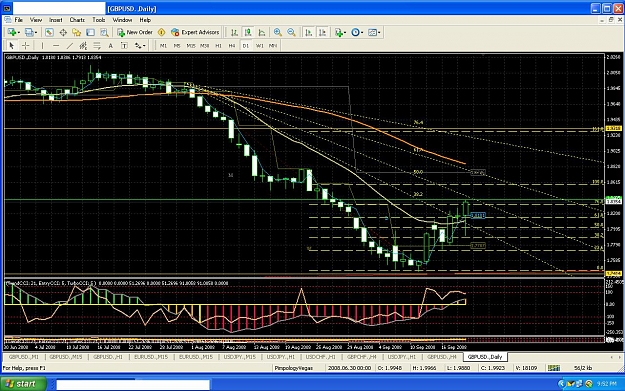Open a new chart via toolbar icon
The width and height of the screenshot is (625, 391).
point(11,32)
